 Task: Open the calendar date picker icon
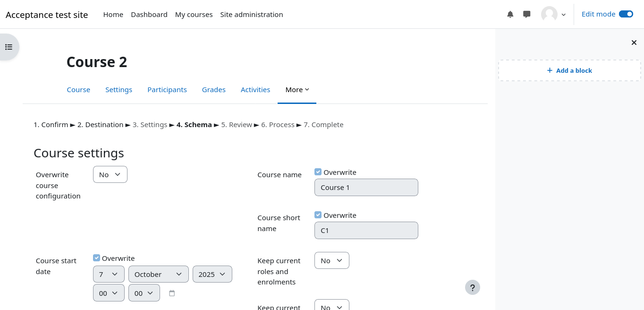point(172,293)
